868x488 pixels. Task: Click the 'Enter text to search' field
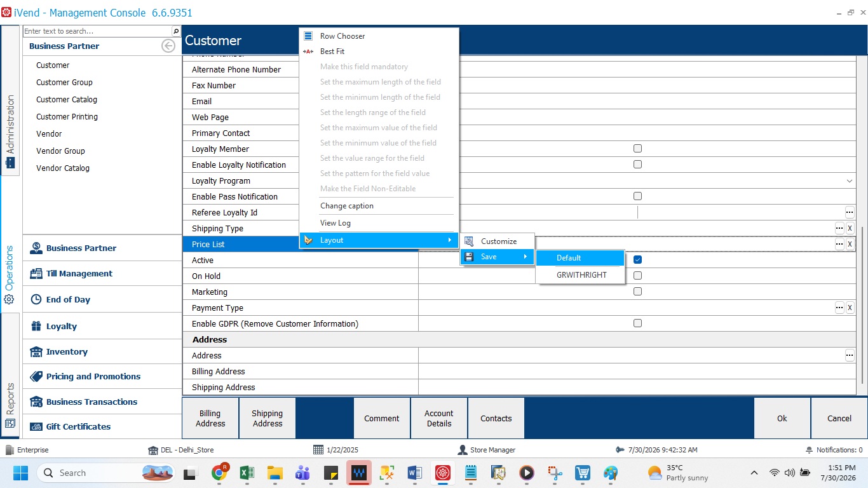97,31
